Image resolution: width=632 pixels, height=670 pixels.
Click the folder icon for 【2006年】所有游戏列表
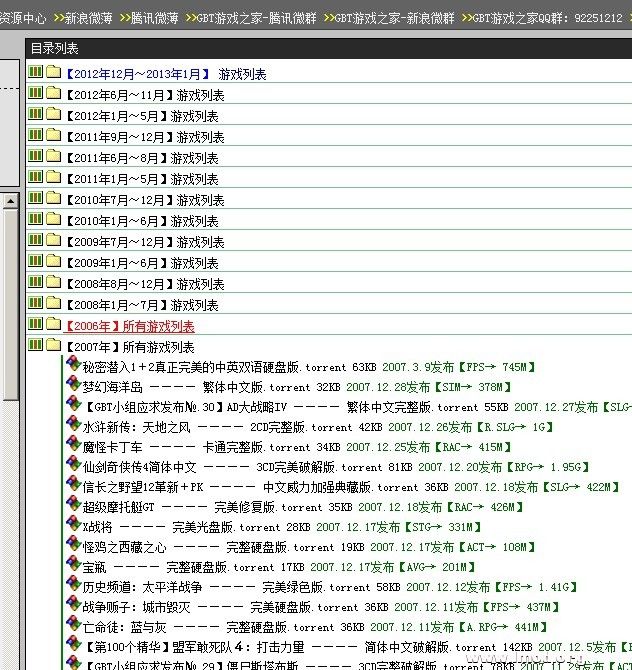click(53, 325)
